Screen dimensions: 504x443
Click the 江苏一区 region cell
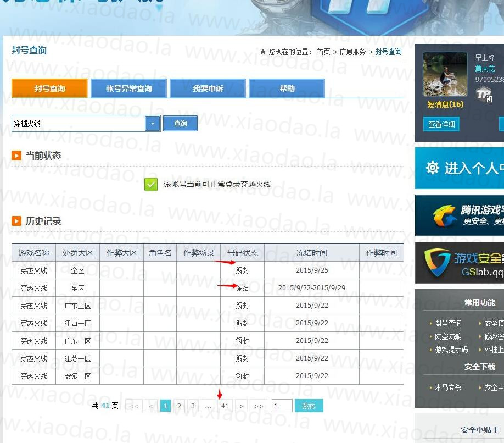tap(77, 358)
